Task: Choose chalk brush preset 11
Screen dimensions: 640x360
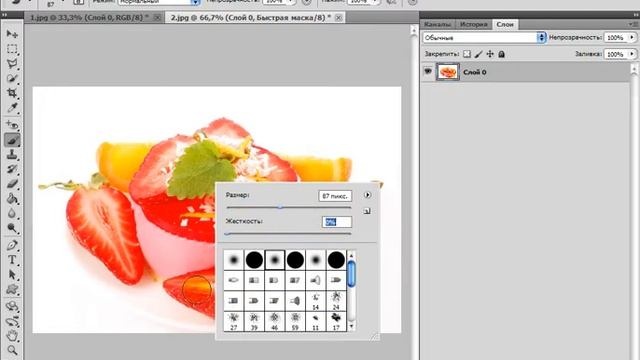Action: [x=316, y=322]
